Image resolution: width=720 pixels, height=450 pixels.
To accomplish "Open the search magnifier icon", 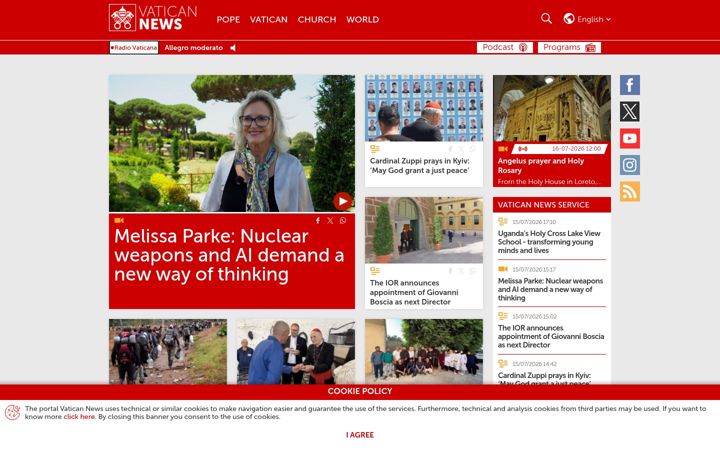I will coord(546,19).
